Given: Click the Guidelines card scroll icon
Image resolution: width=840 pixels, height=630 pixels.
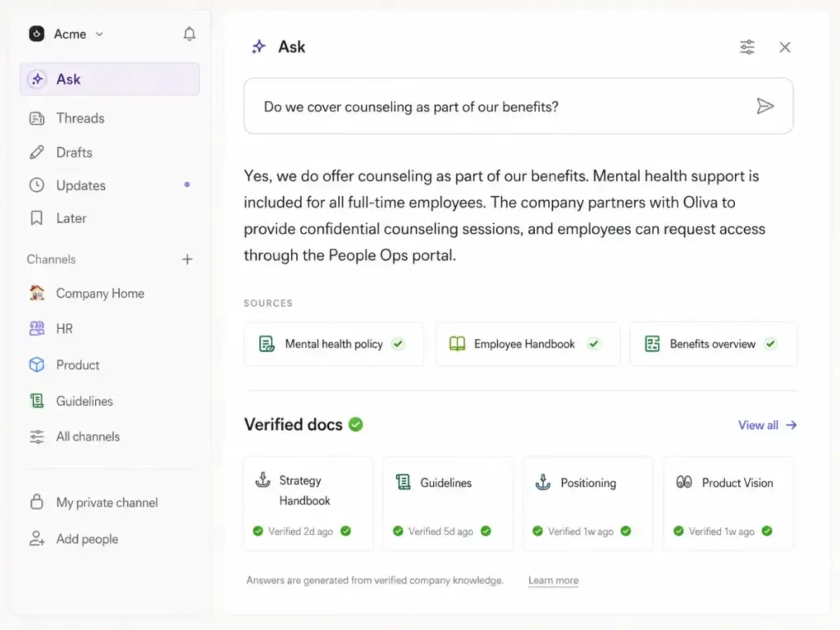Looking at the screenshot, I should pos(403,482).
